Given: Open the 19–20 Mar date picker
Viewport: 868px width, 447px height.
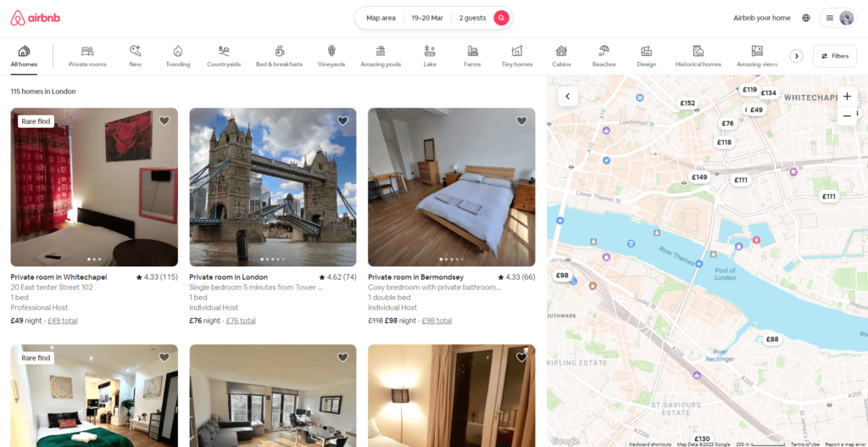Looking at the screenshot, I should [427, 18].
